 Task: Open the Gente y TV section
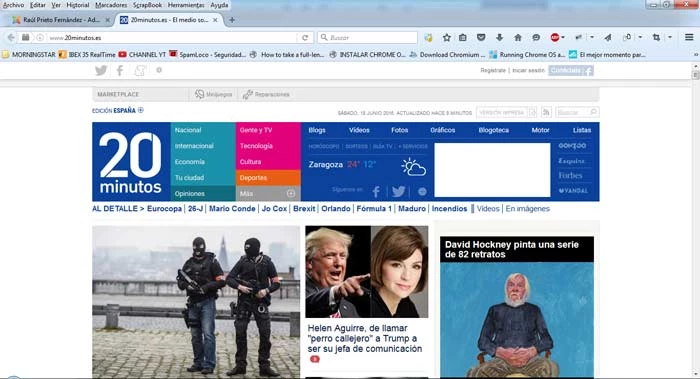click(256, 130)
